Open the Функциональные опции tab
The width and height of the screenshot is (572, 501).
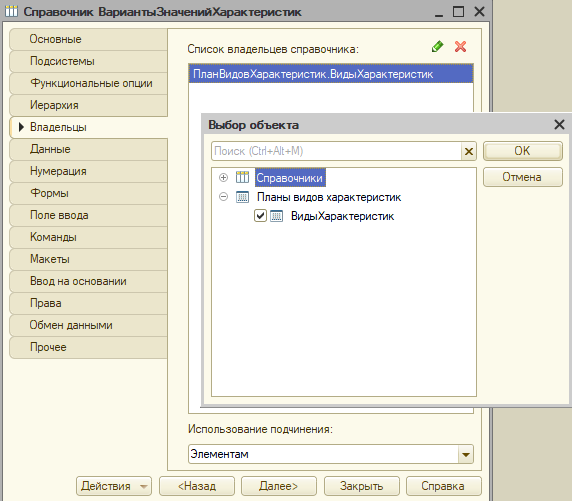89,83
